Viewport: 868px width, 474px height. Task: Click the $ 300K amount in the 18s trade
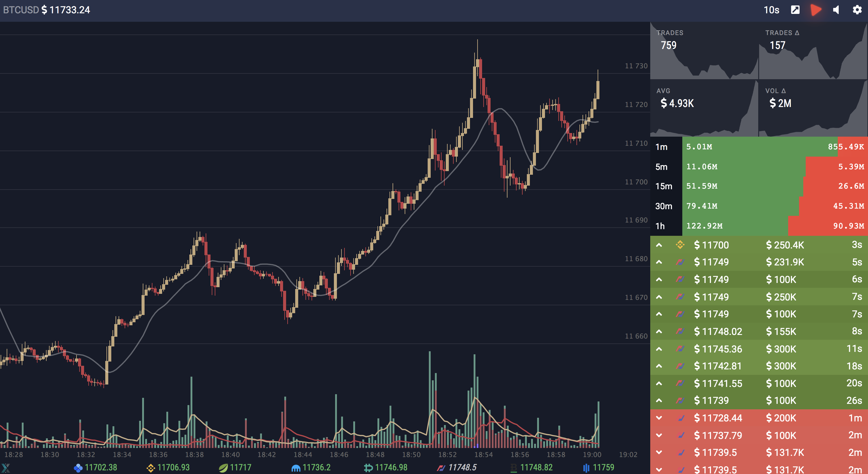pyautogui.click(x=781, y=366)
